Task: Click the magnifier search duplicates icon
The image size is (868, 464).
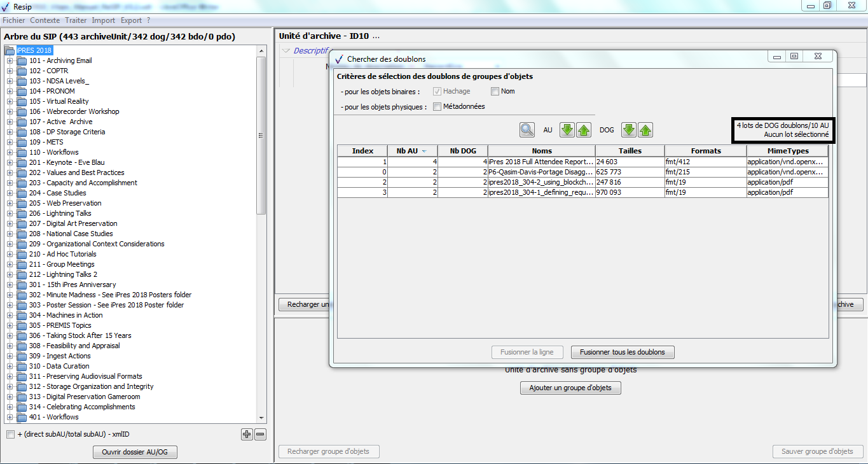Action: coord(527,130)
